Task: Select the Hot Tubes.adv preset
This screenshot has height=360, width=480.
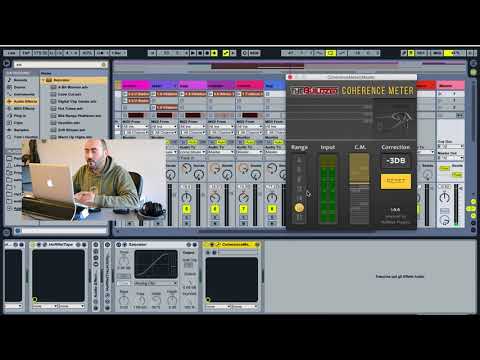Action: (x=70, y=109)
